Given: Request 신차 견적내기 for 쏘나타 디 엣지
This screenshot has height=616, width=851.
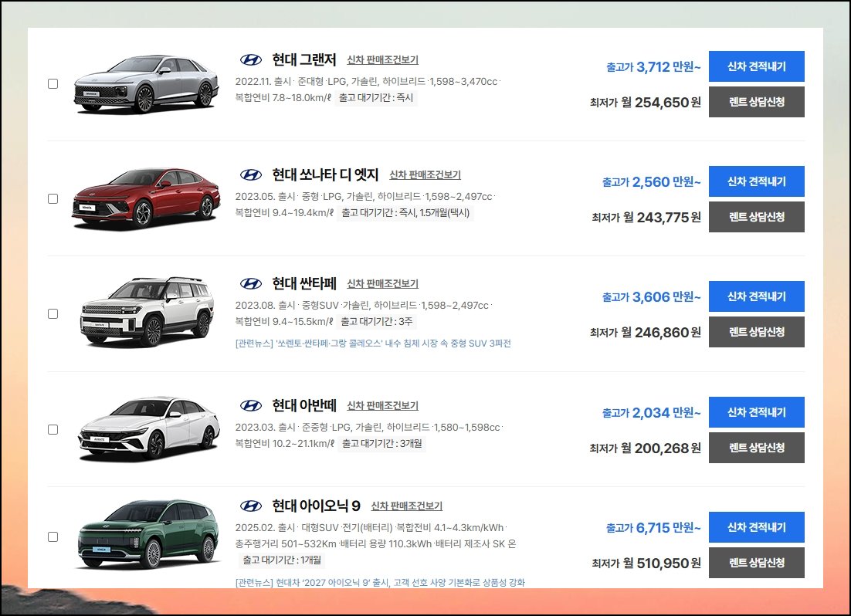Looking at the screenshot, I should point(757,181).
